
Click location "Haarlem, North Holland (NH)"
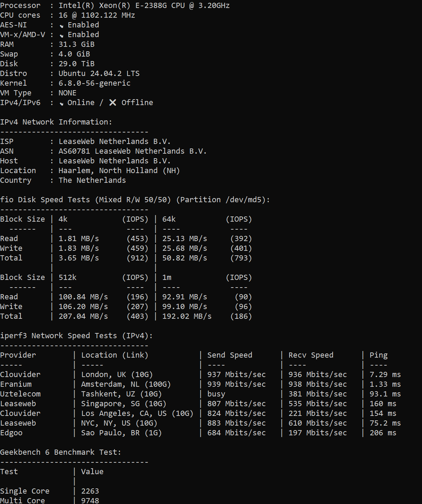pos(119,171)
